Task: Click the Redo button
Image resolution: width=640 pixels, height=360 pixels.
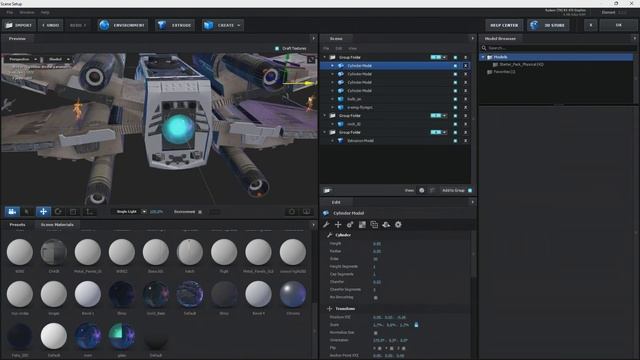Action: tap(78, 25)
